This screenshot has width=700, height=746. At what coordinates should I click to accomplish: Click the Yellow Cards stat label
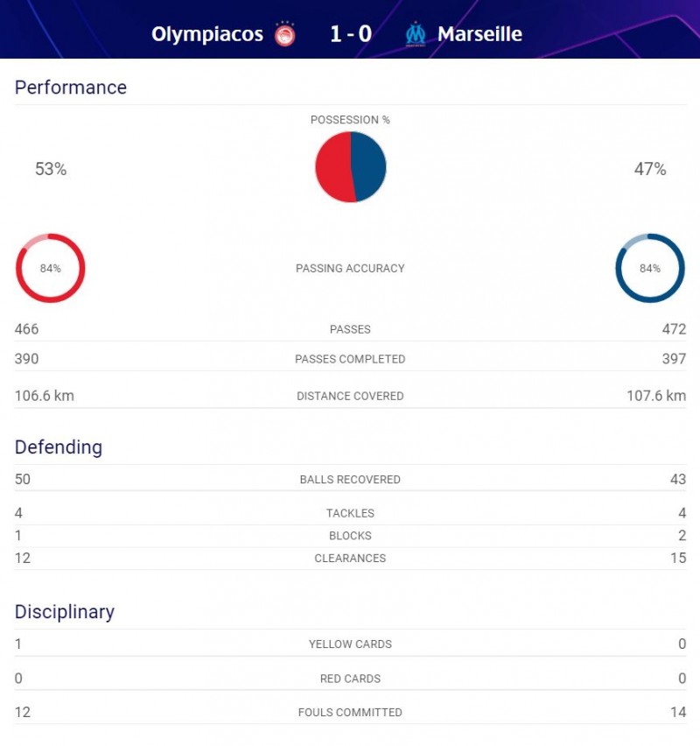click(350, 644)
